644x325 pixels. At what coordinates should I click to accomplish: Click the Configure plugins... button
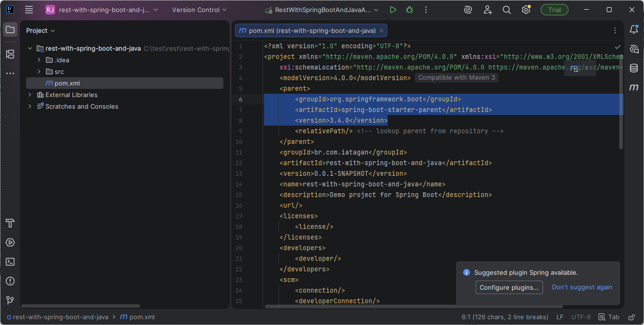[x=509, y=287]
